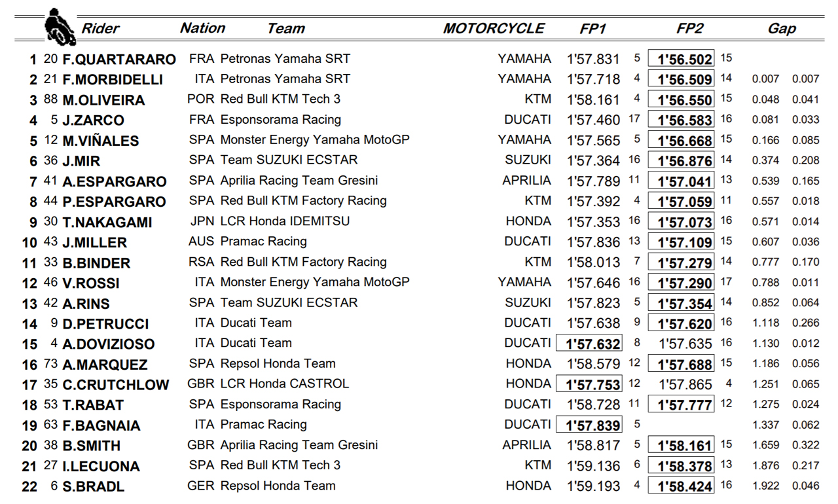
Task: Select the FP1 column header
Action: (593, 28)
